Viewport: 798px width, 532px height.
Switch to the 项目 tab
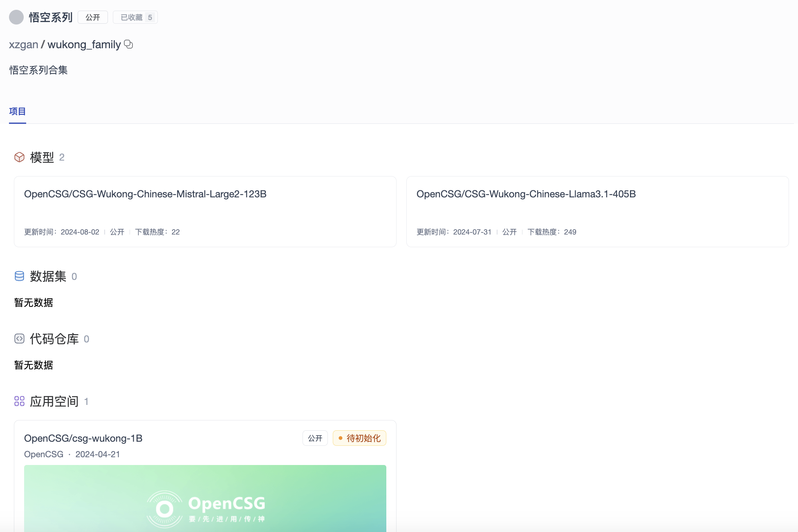point(17,111)
